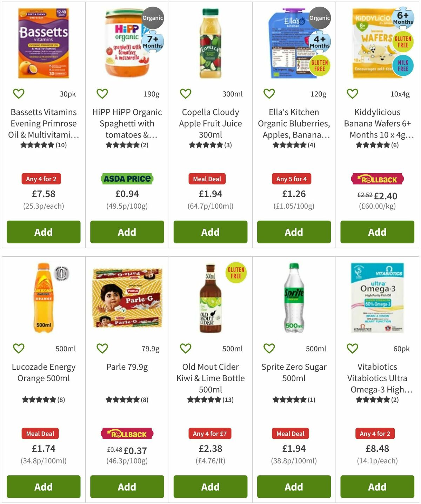Image resolution: width=421 pixels, height=504 pixels.
Task: Toggle favorite on Parle 79.9g biscuits
Action: click(101, 348)
